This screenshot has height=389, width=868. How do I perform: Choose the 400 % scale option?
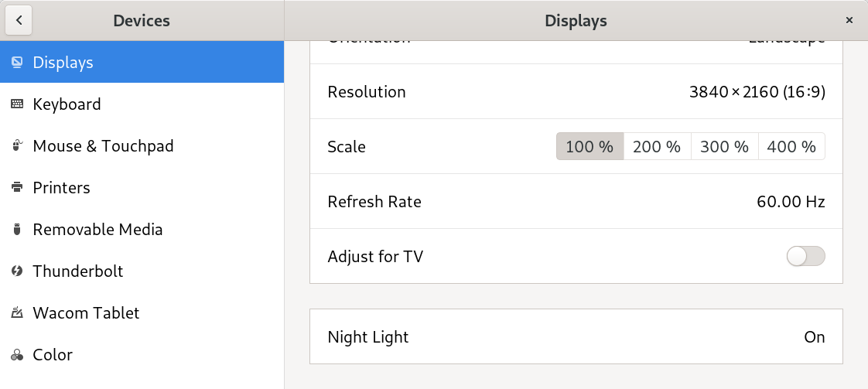791,147
